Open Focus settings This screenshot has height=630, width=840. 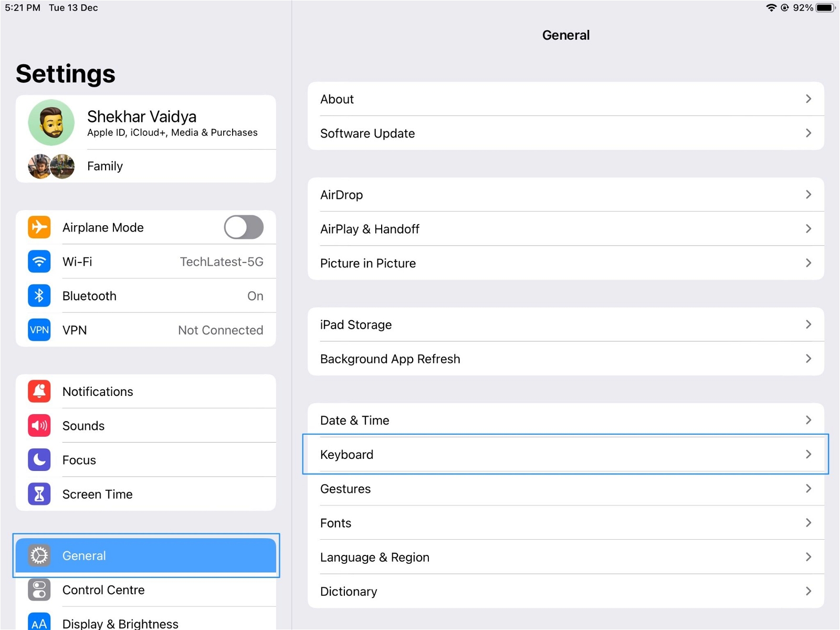coord(146,459)
